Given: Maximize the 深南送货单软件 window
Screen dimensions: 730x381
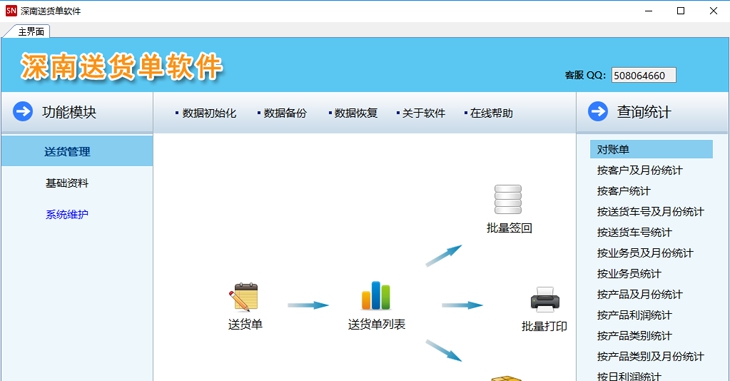Looking at the screenshot, I should [681, 11].
